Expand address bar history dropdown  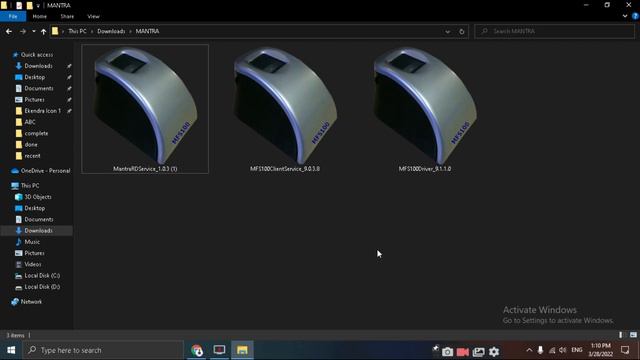click(448, 31)
